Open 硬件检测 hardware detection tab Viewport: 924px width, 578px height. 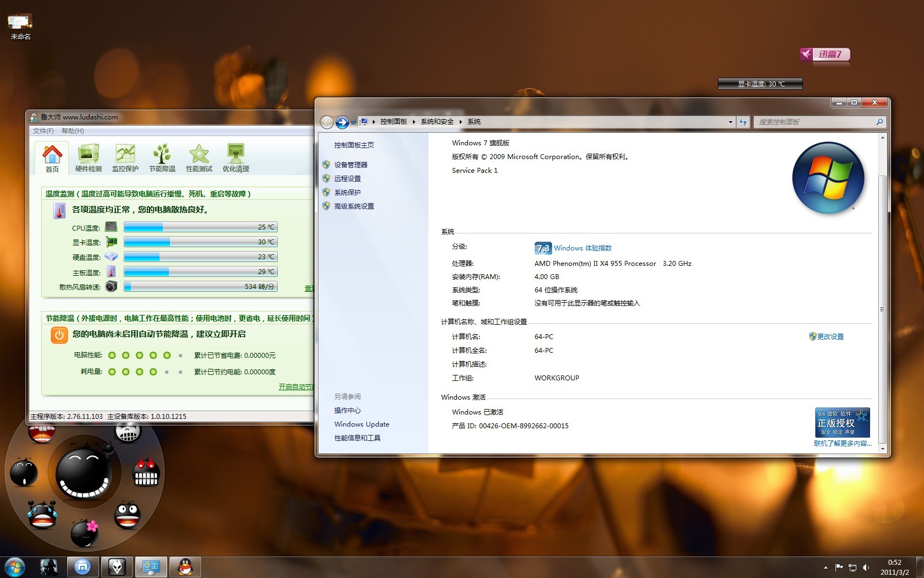(x=89, y=158)
